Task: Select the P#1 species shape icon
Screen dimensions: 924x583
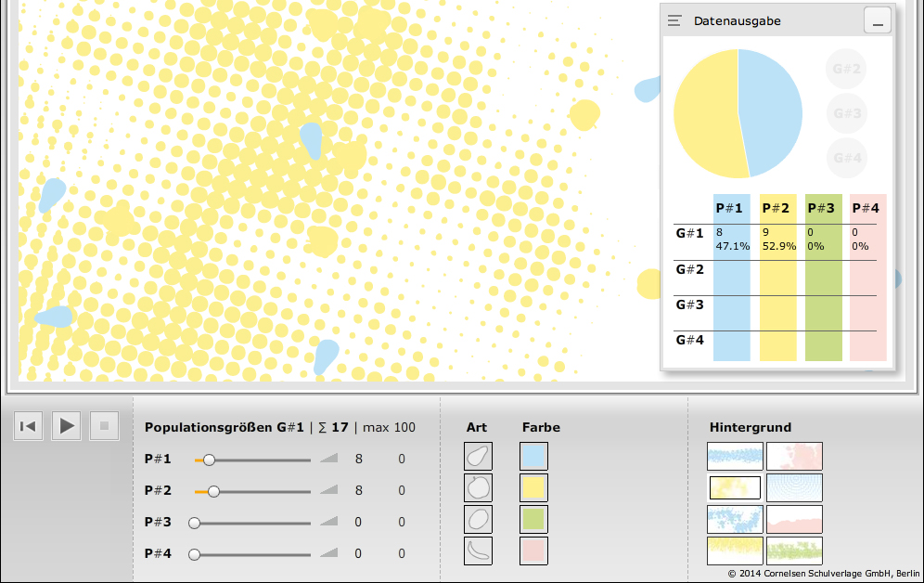Action: tap(478, 457)
